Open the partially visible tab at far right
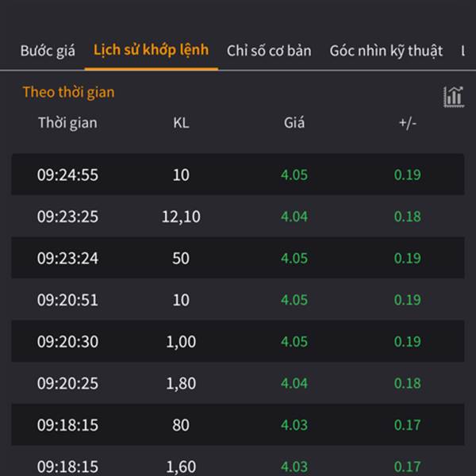The image size is (476, 476). (x=463, y=51)
